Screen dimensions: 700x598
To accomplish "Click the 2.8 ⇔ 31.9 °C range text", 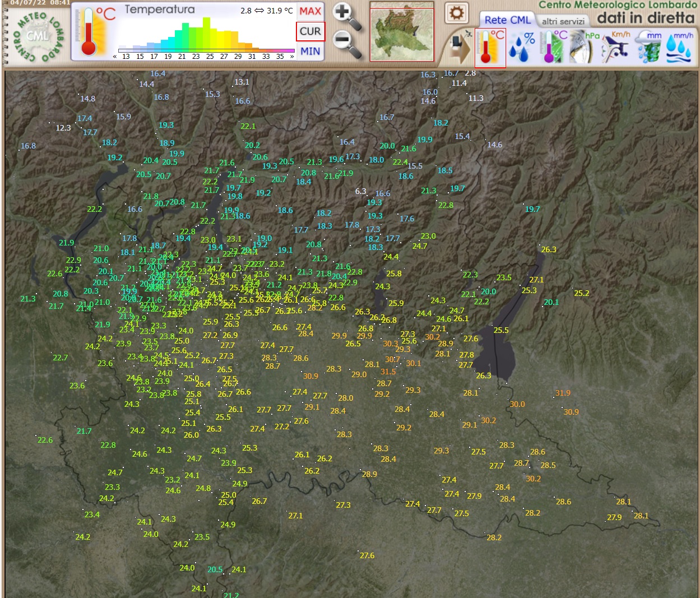I will pos(267,11).
